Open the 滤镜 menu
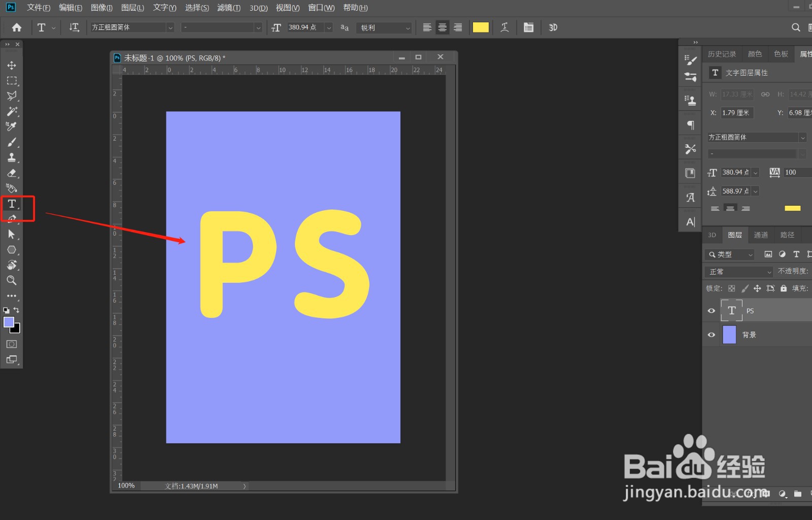The image size is (812, 520). tap(229, 8)
